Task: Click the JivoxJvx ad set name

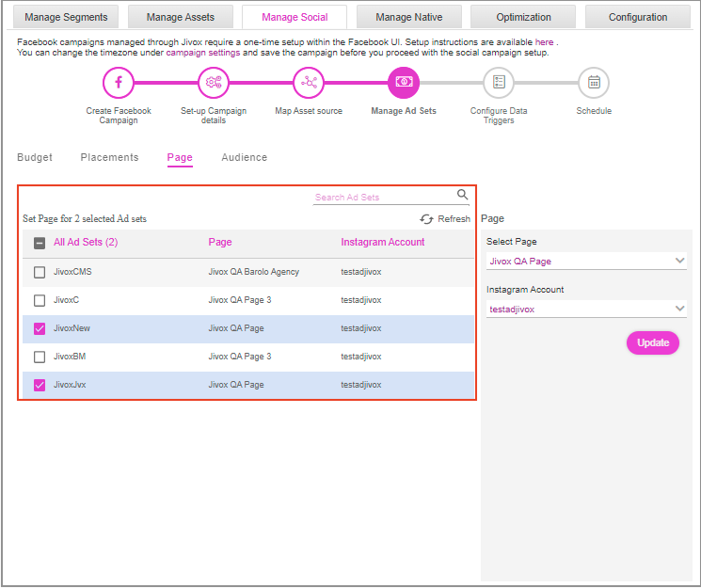Action: (70, 385)
